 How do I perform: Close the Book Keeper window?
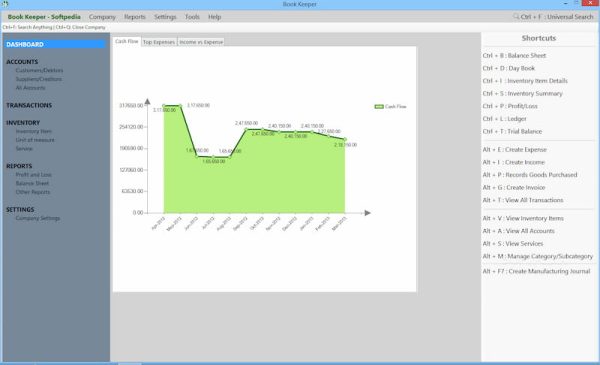tap(590, 3)
